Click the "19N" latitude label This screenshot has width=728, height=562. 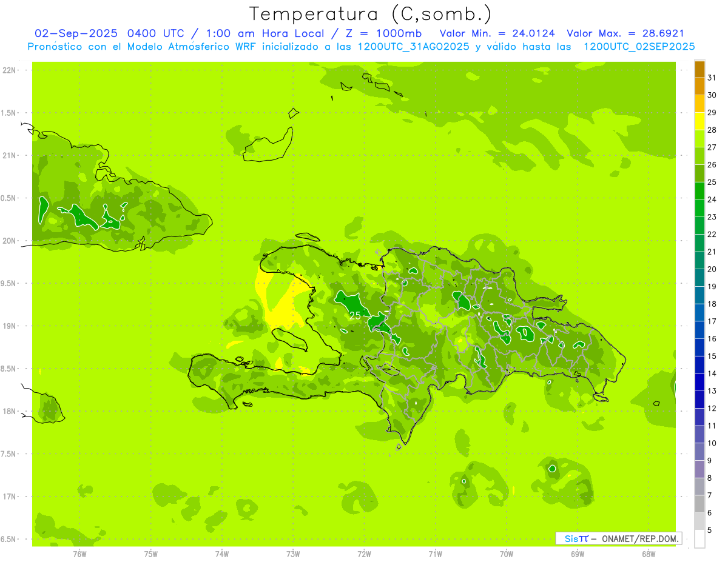click(9, 326)
